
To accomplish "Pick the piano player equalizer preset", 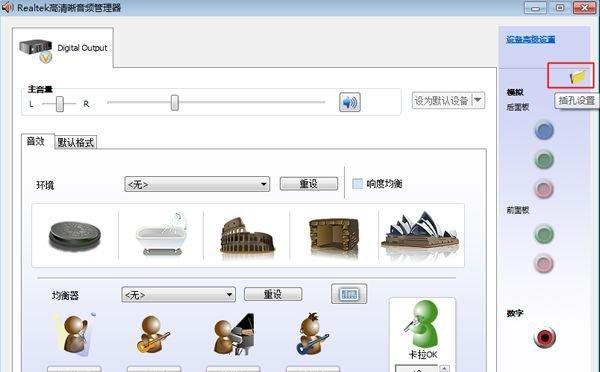I will coord(234,334).
